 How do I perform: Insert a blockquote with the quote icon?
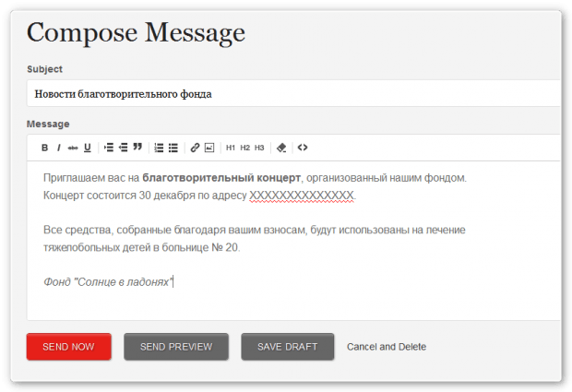click(x=138, y=148)
